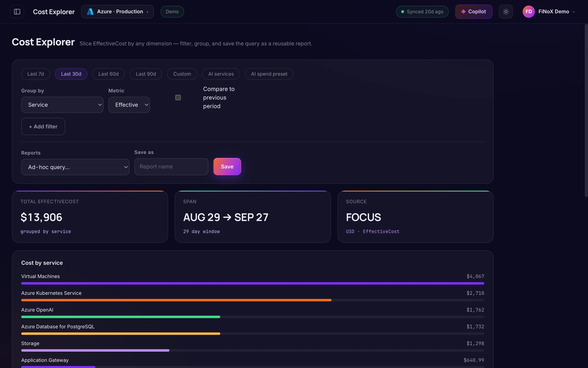Enable Compare to previous period checkbox
The width and height of the screenshot is (588, 368).
click(x=178, y=98)
